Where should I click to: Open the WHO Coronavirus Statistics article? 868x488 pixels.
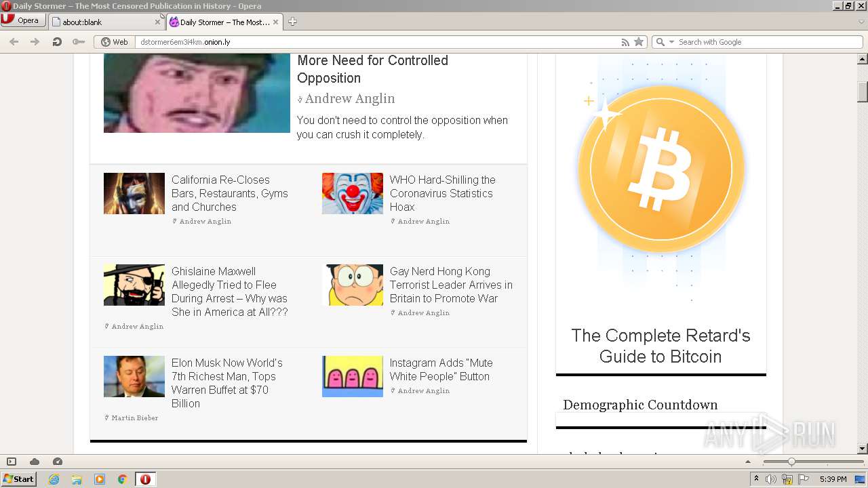click(x=442, y=193)
